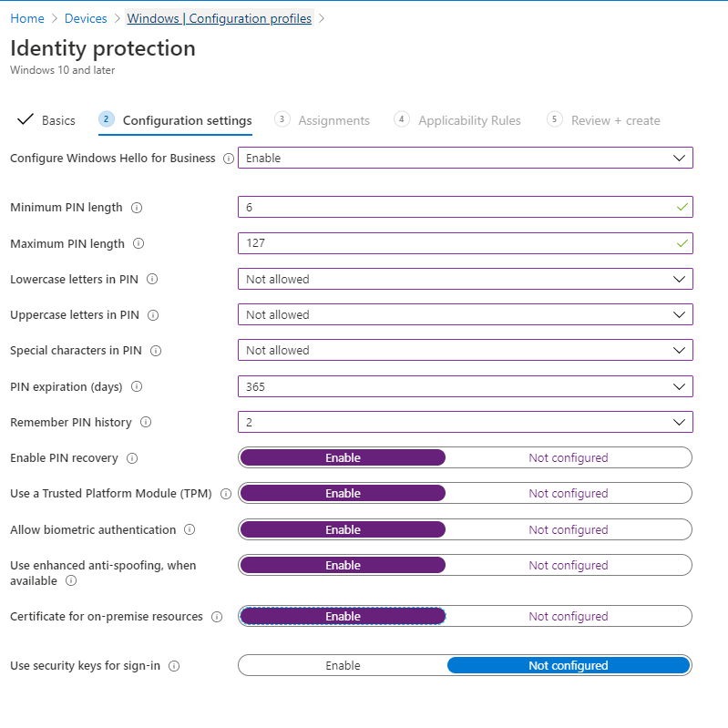Open Devices breadcrumb link

point(87,18)
